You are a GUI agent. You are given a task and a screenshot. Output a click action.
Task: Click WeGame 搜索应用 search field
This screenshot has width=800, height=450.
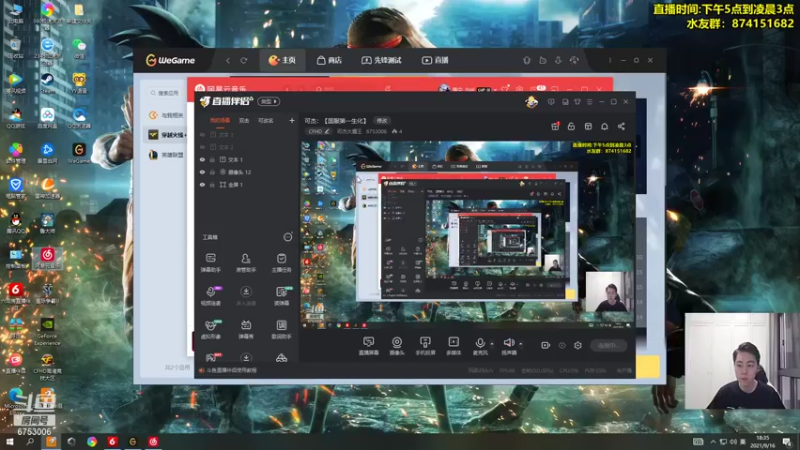click(x=166, y=93)
